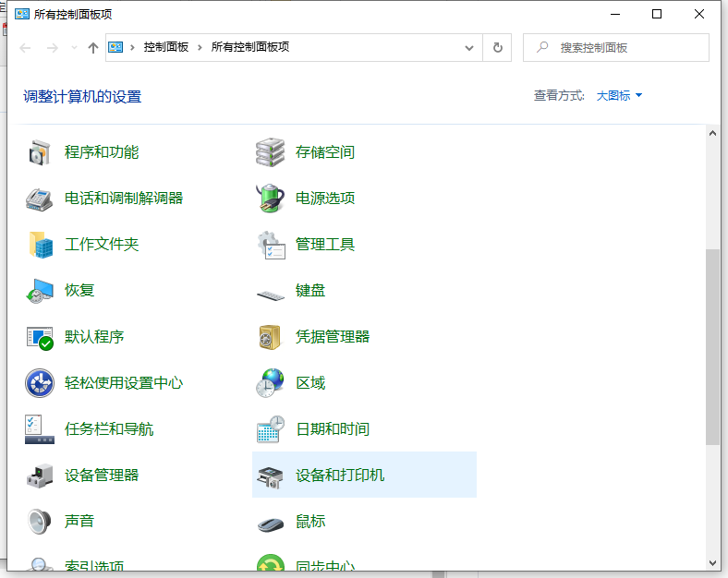Open the 电话和调制解调器 link
Viewport: 728px width, 578px height.
(x=124, y=199)
